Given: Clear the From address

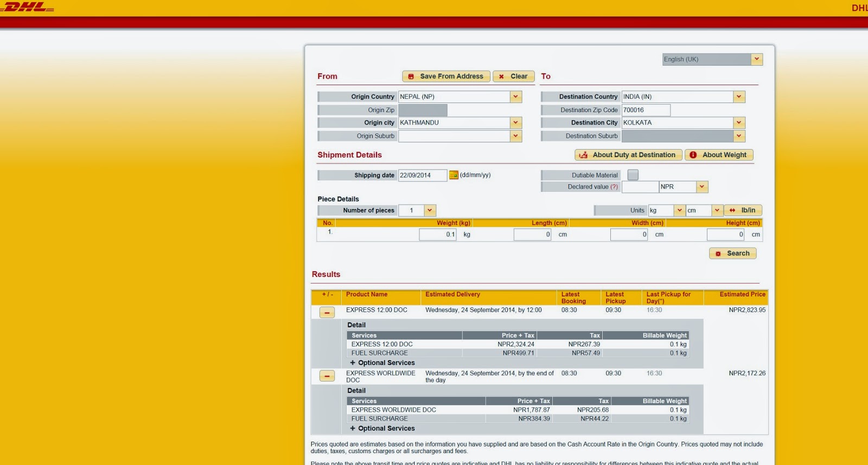Looking at the screenshot, I should point(513,76).
